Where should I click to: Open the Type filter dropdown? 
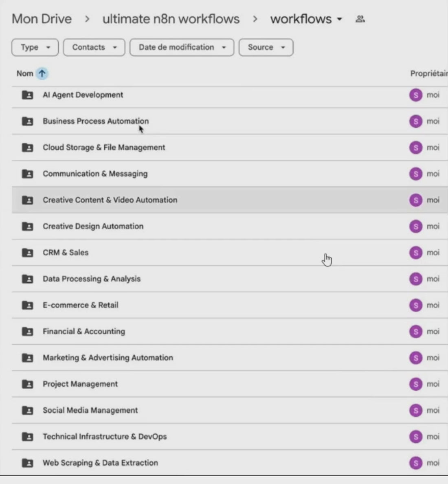pyautogui.click(x=35, y=47)
